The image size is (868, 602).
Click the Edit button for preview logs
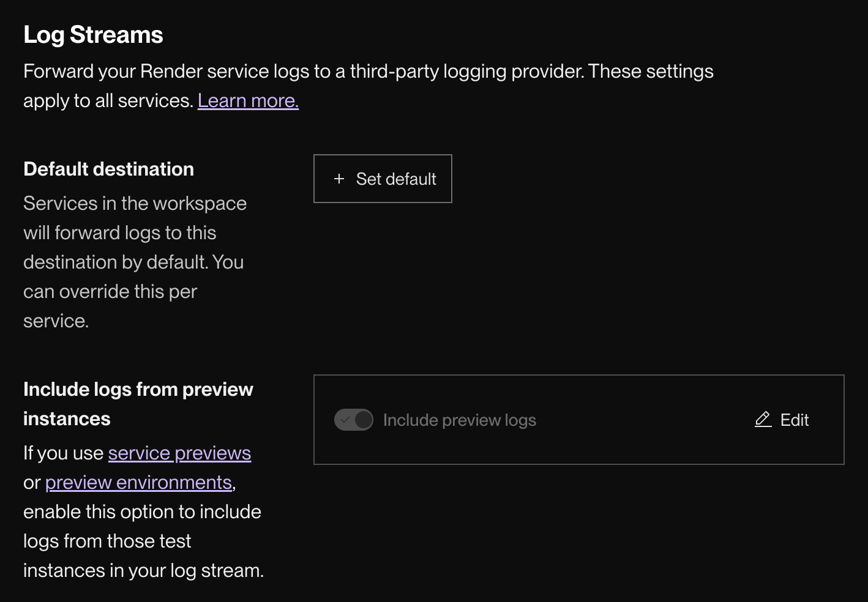782,420
